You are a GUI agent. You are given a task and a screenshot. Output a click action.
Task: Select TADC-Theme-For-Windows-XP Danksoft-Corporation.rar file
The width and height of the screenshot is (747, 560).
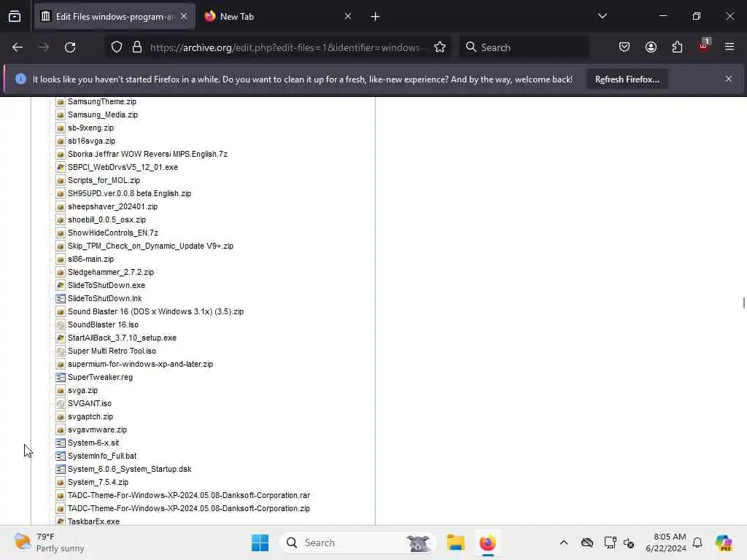[189, 495]
